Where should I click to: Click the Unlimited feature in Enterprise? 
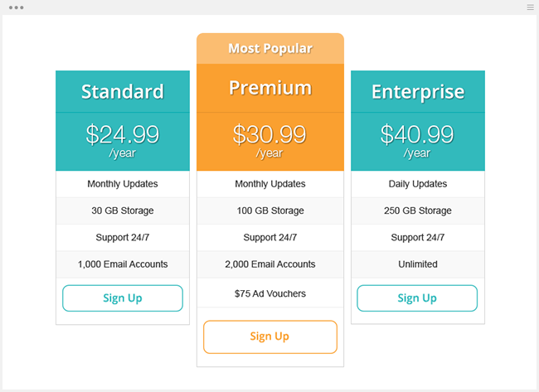418,264
